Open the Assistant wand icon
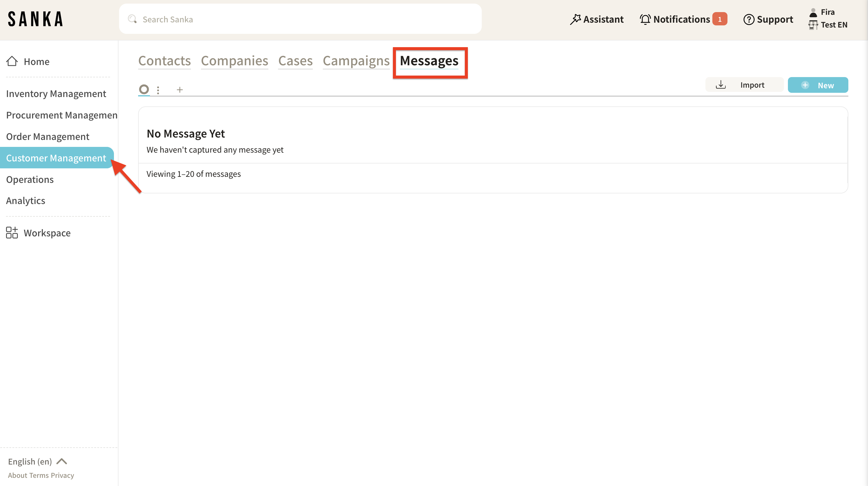Viewport: 868px width, 486px height. (x=575, y=19)
